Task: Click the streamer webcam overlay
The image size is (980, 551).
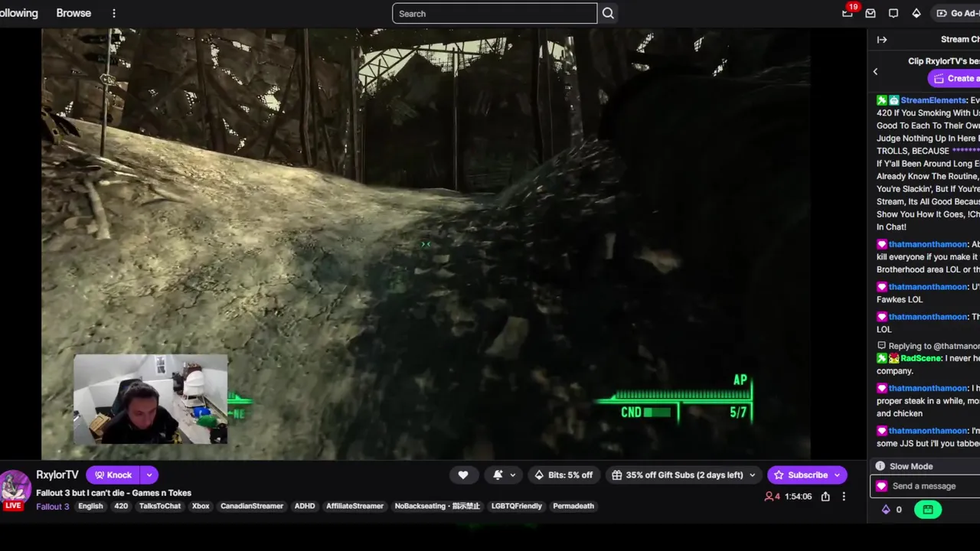Action: (x=151, y=399)
